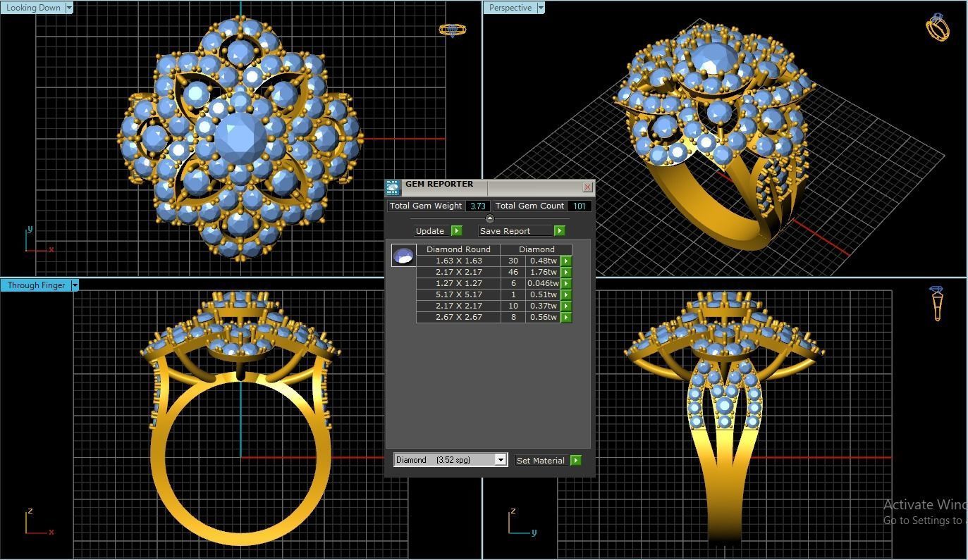The height and width of the screenshot is (560, 968).
Task: Select the 2.17 X 2.17 cell with count 10
Action: [459, 306]
